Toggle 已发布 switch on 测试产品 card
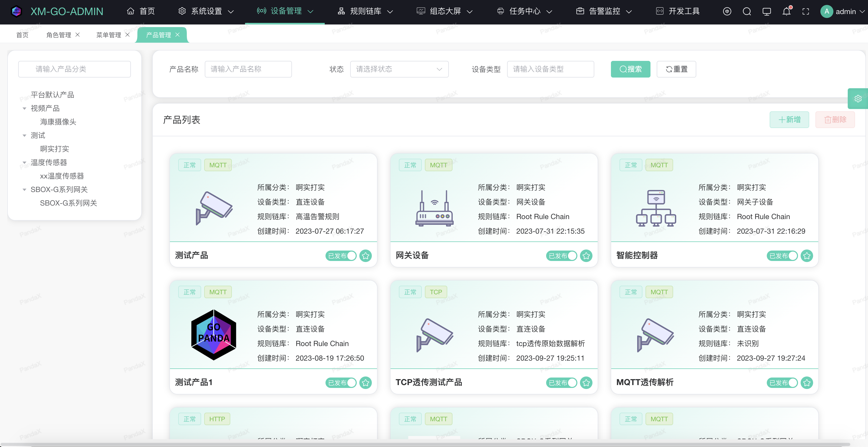The height and width of the screenshot is (447, 868). click(x=341, y=256)
